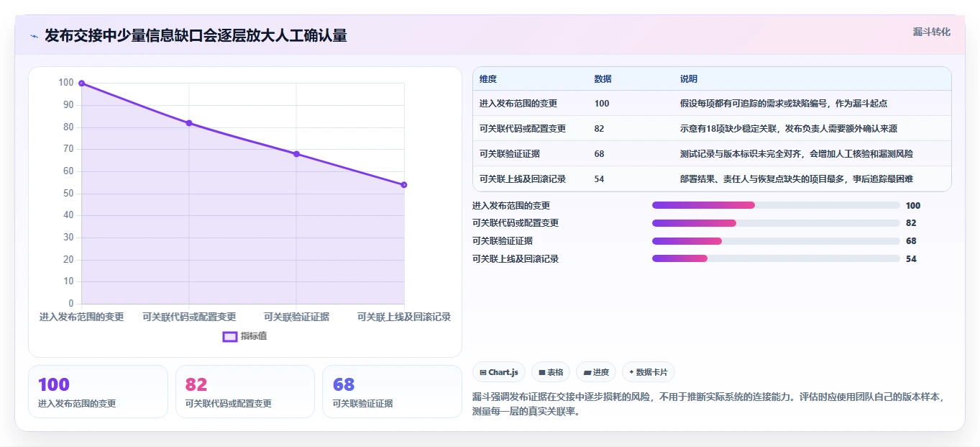Click the table data cell showing 82
980x447 pixels.
pyautogui.click(x=600, y=129)
